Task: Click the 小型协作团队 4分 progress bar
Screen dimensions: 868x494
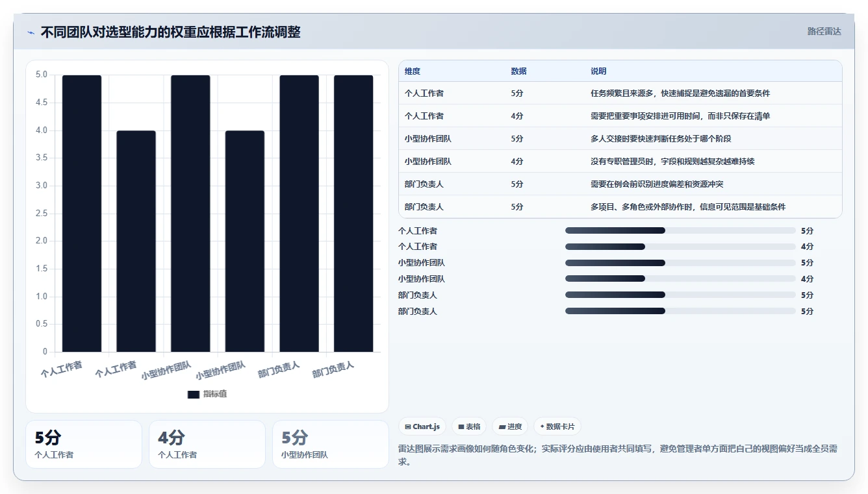Action: coord(680,279)
